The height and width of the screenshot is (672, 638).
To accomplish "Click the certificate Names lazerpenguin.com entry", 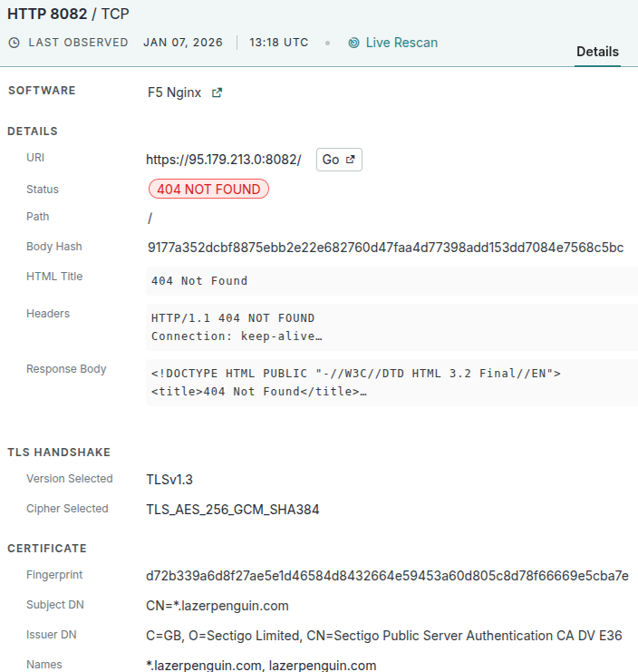I will coord(322,666).
